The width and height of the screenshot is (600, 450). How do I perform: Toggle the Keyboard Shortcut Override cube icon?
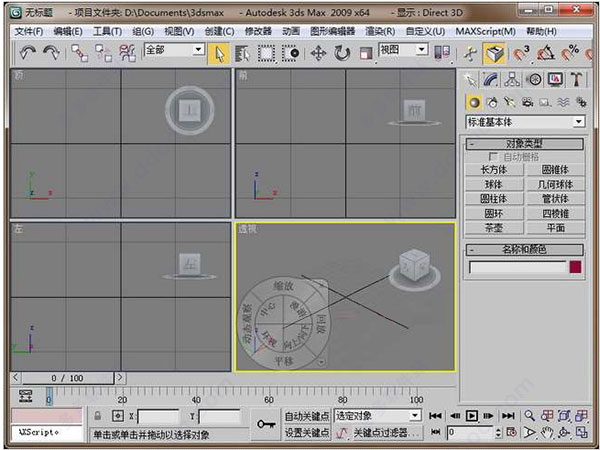click(495, 54)
